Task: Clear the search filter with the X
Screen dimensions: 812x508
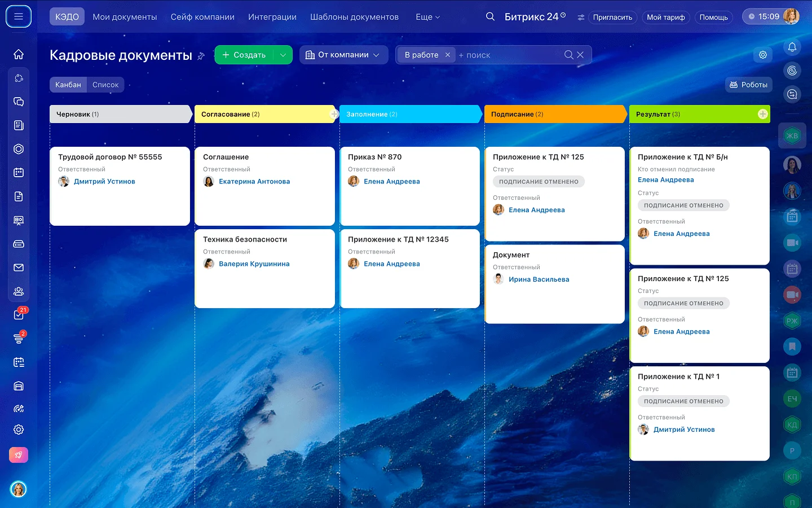Action: tap(580, 55)
